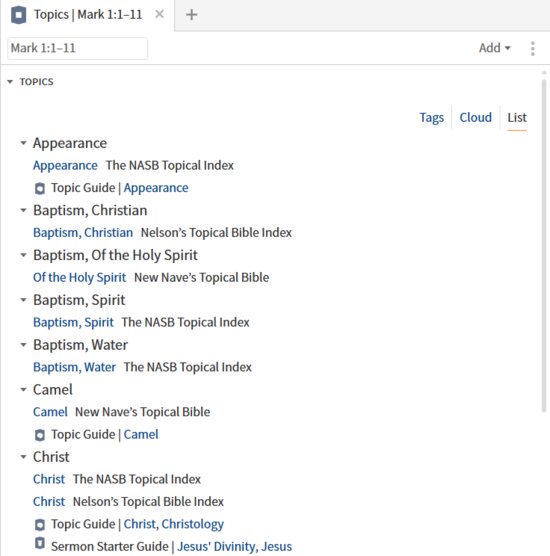This screenshot has height=556, width=550.
Task: Click Topic Guide icon beside Appearance
Action: pos(40,188)
